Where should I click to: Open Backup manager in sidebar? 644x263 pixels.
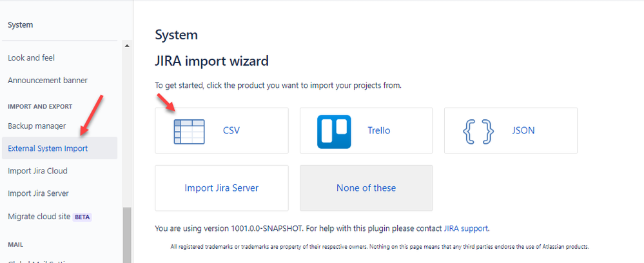tap(37, 126)
